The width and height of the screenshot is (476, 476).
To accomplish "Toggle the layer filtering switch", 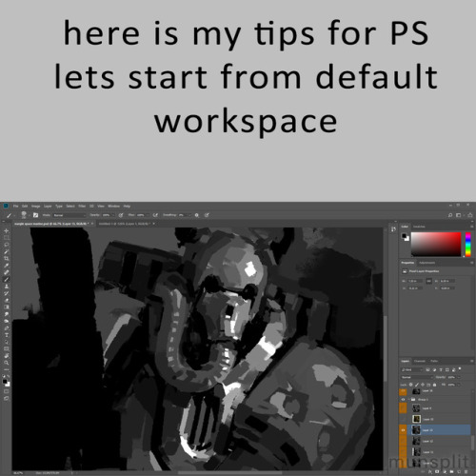I will 460,368.
